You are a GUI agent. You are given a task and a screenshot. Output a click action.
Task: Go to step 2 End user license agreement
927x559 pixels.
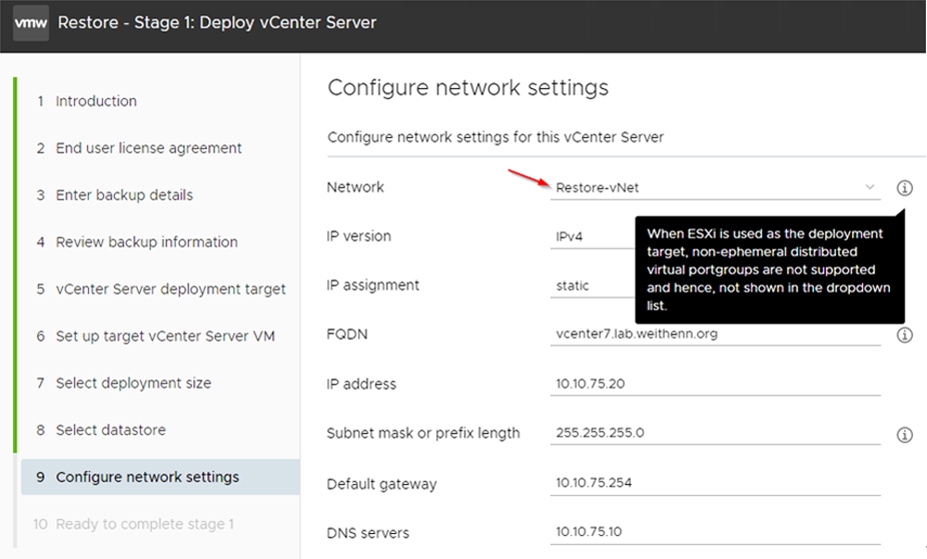[x=139, y=148]
